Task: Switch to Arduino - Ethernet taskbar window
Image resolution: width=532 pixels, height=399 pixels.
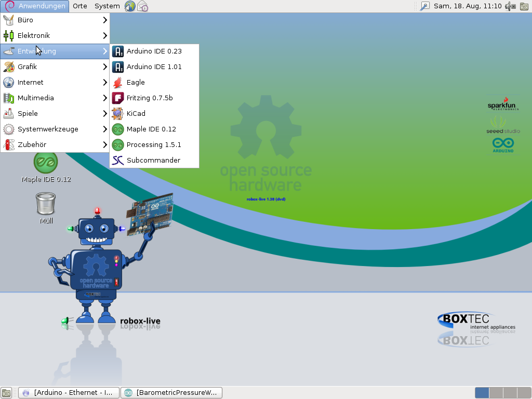Action: 69,393
